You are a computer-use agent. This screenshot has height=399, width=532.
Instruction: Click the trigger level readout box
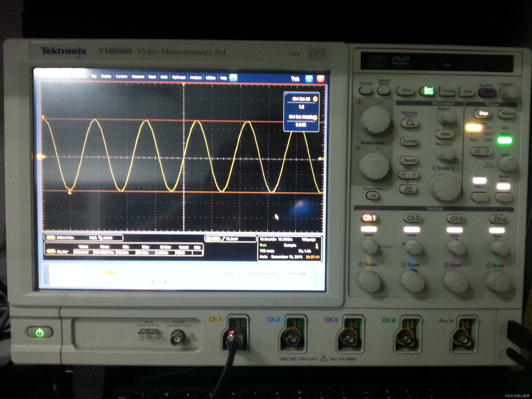[230, 239]
